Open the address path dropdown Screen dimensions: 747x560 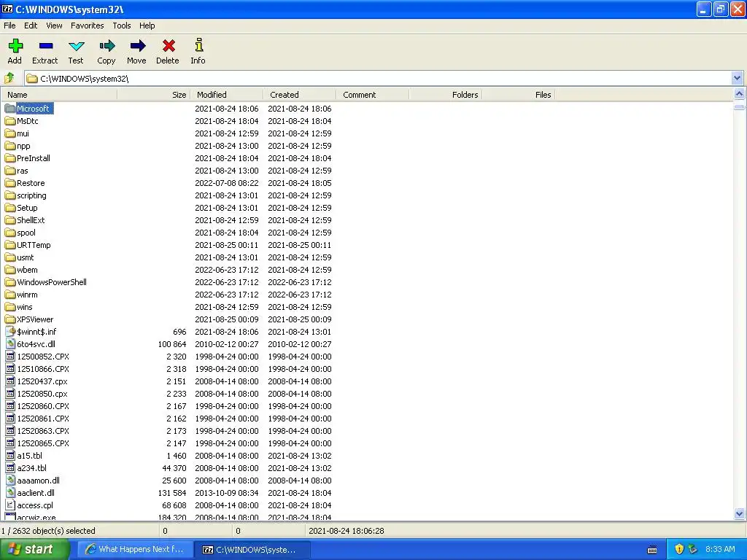(737, 78)
